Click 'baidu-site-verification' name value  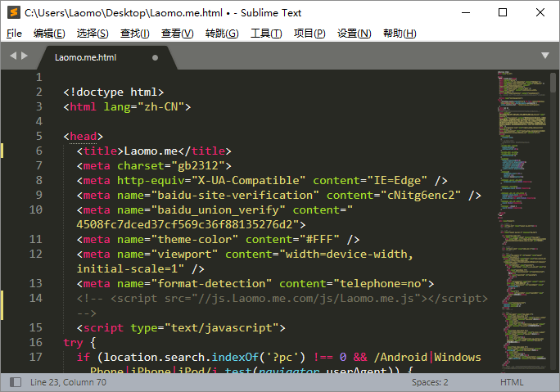click(235, 196)
